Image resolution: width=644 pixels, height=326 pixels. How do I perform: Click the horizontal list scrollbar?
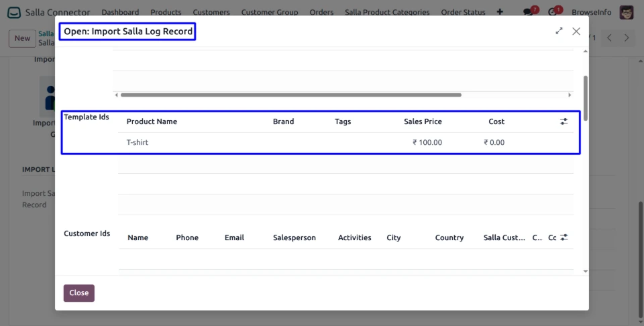291,95
